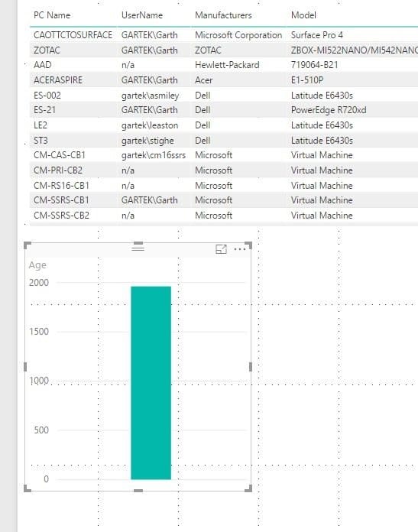This screenshot has height=532, width=418.
Task: Select the chart's bottom-left corner resize handle
Action: [28, 488]
